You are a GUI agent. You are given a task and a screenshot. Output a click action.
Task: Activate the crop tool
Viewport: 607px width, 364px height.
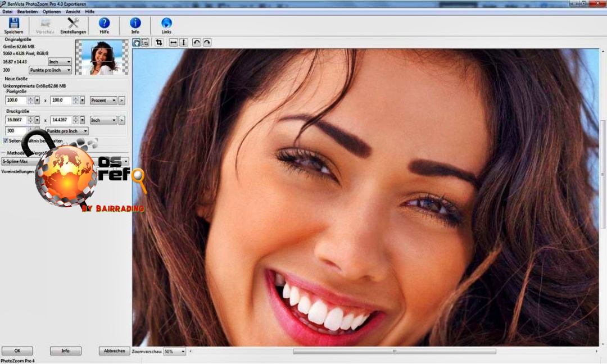[158, 43]
